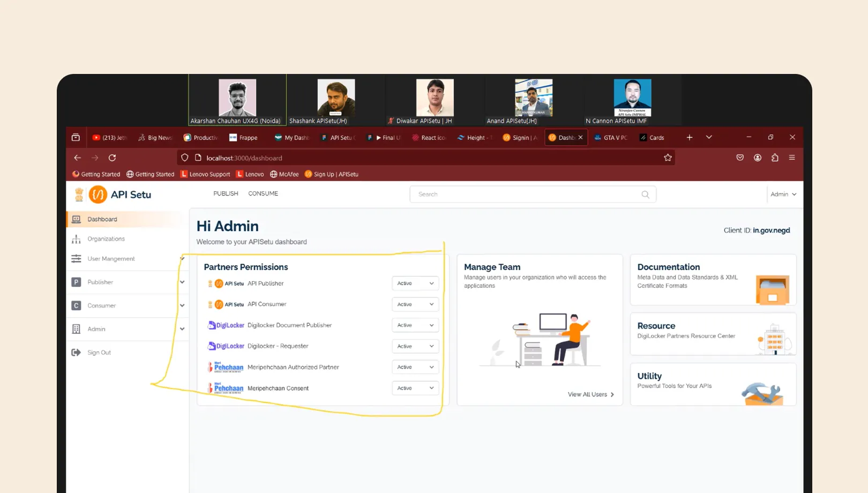Image resolution: width=868 pixels, height=493 pixels.
Task: Open the Firefox account icon
Action: [x=758, y=158]
